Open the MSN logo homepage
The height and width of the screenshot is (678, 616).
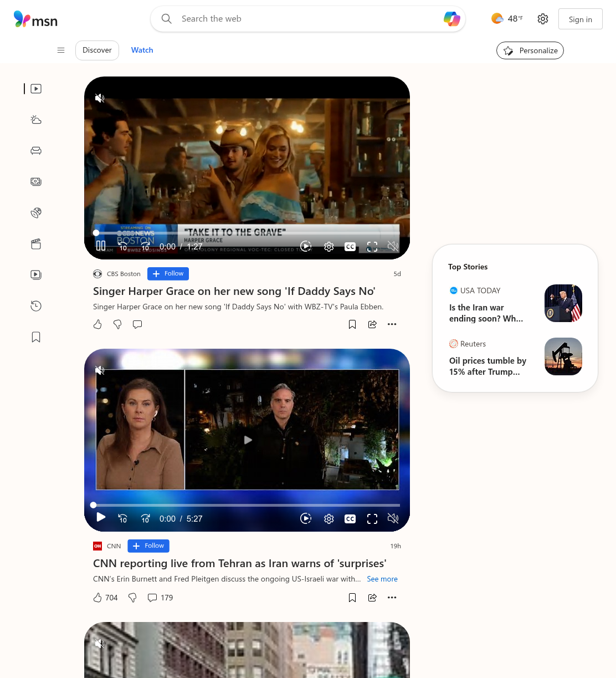coord(35,19)
